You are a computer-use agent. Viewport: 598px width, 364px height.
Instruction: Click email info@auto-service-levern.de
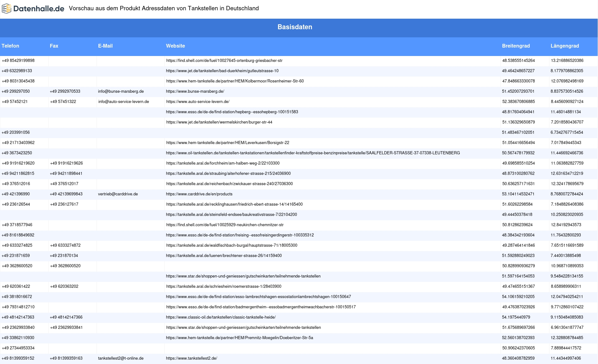(124, 102)
